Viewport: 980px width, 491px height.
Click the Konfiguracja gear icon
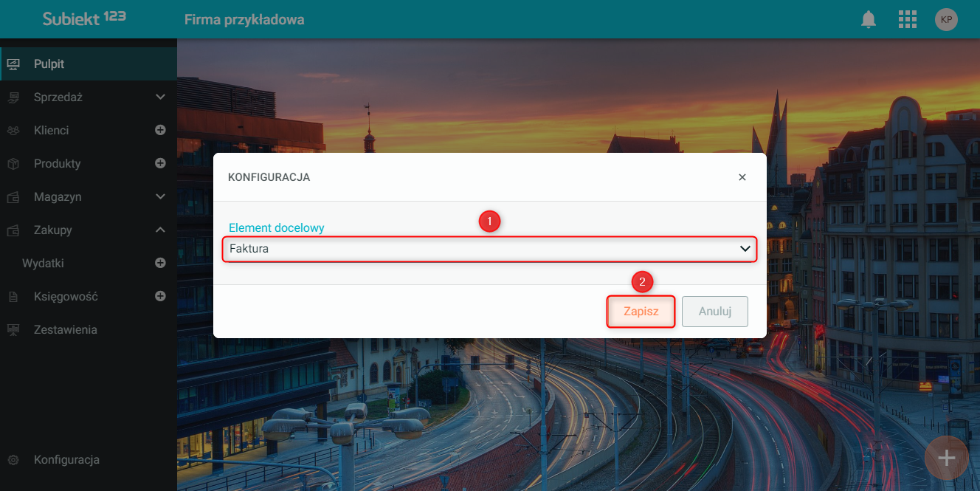coord(13,460)
